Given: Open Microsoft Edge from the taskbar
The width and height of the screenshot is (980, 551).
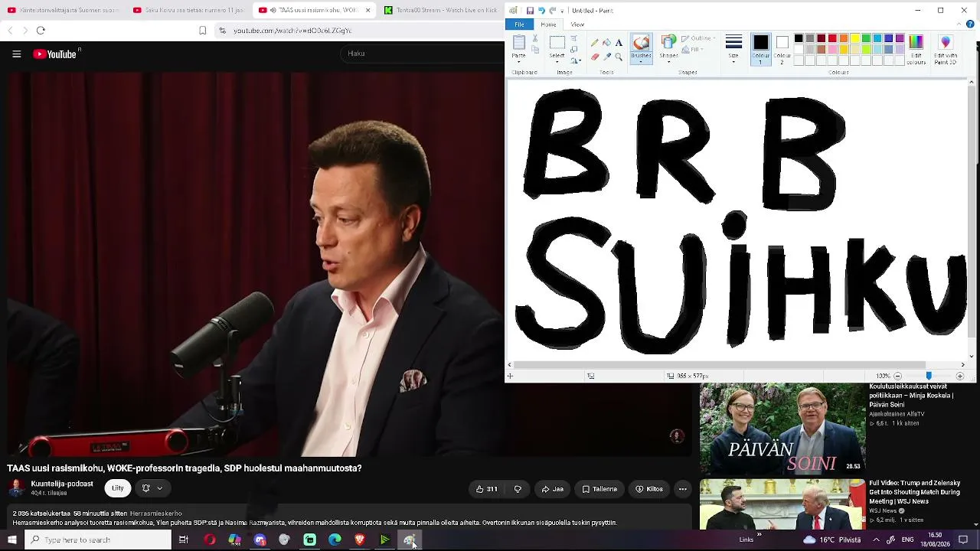Looking at the screenshot, I should point(335,540).
